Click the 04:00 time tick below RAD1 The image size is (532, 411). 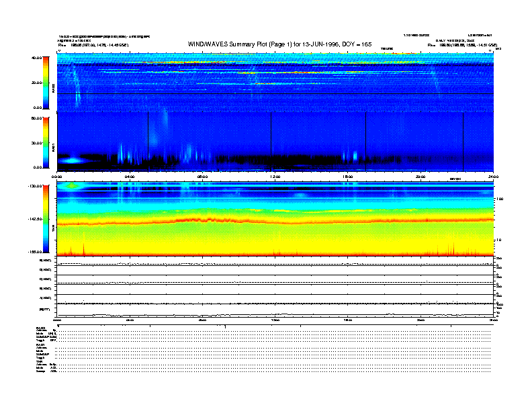(x=130, y=177)
